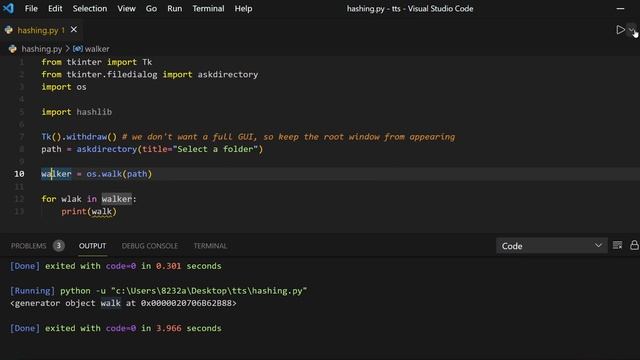
Task: Open the Help menu
Action: (x=243, y=9)
